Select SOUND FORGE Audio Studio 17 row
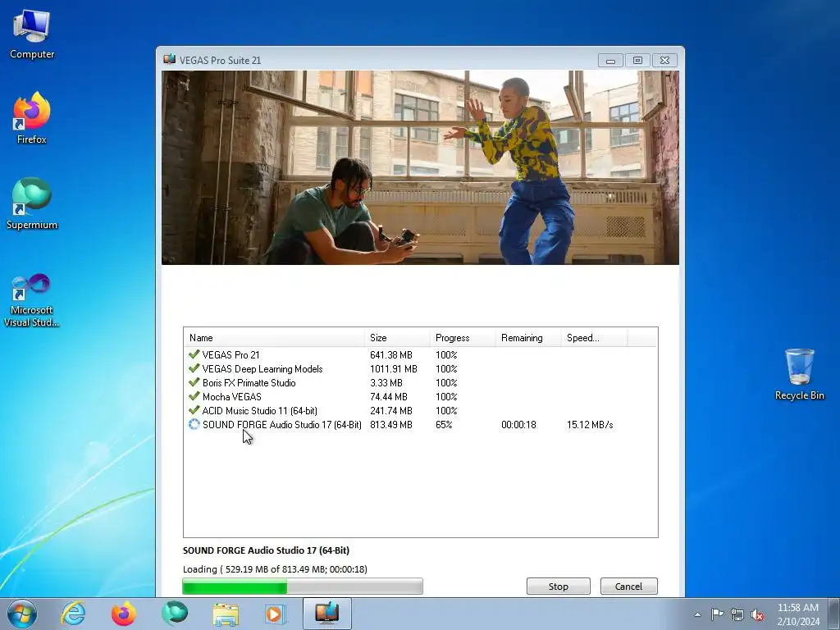This screenshot has height=630, width=840. [421, 424]
